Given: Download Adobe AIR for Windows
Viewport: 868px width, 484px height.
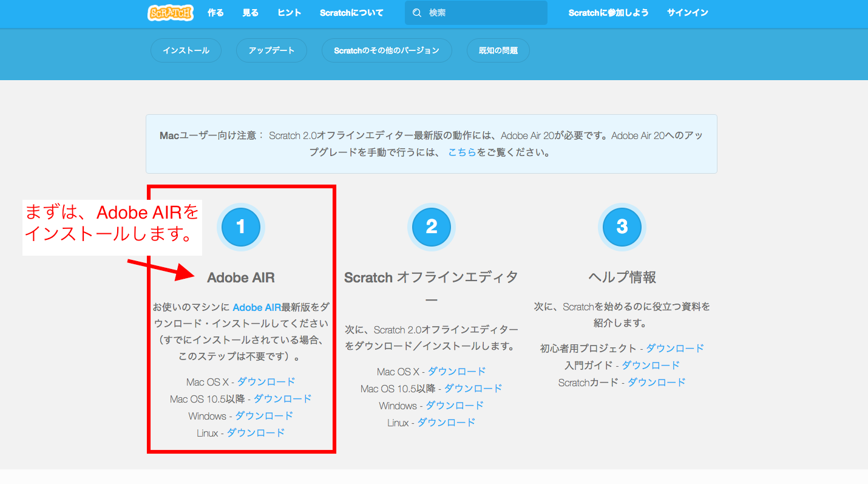Looking at the screenshot, I should tap(264, 416).
